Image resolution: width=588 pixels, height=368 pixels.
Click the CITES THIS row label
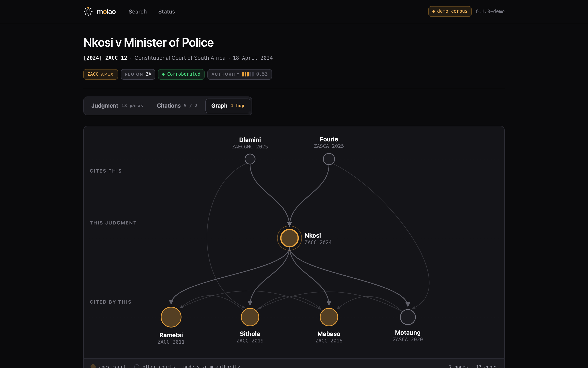click(x=106, y=171)
